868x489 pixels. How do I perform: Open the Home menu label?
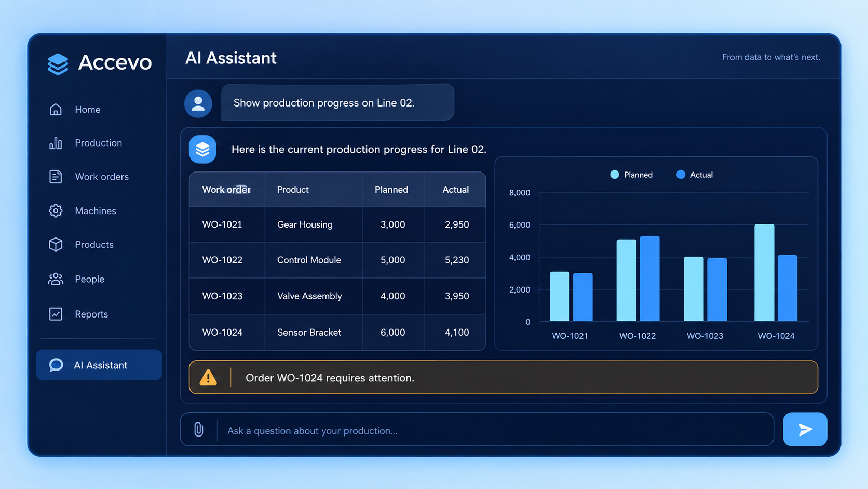pyautogui.click(x=88, y=110)
